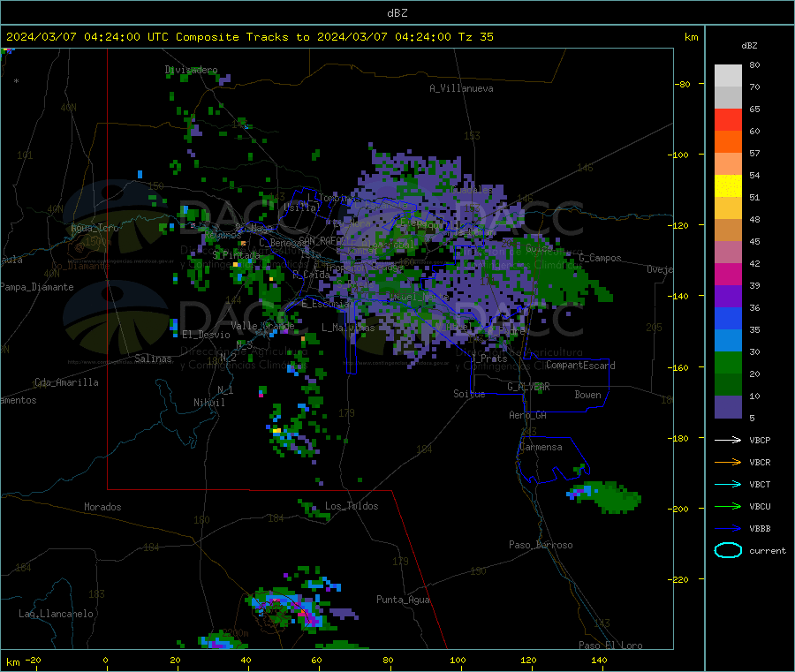Click the L_Malvinas map label
Viewport: 795px width, 672px height.
(348, 328)
